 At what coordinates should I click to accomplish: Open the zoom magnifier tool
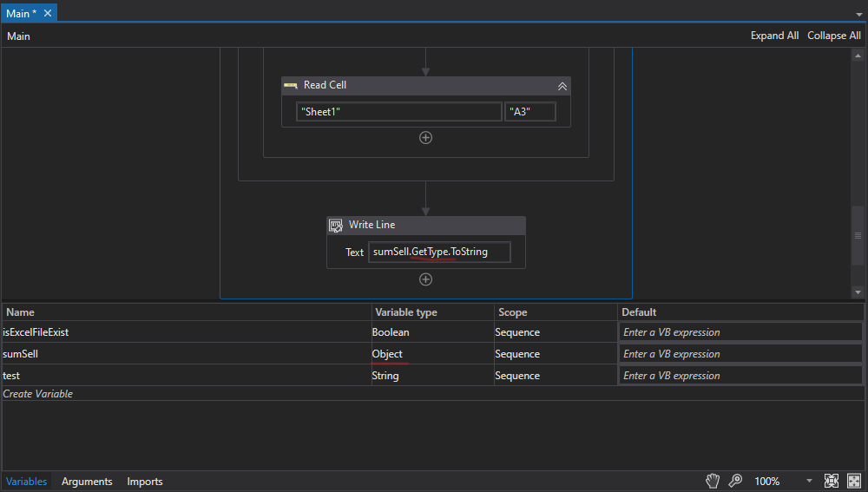point(735,481)
